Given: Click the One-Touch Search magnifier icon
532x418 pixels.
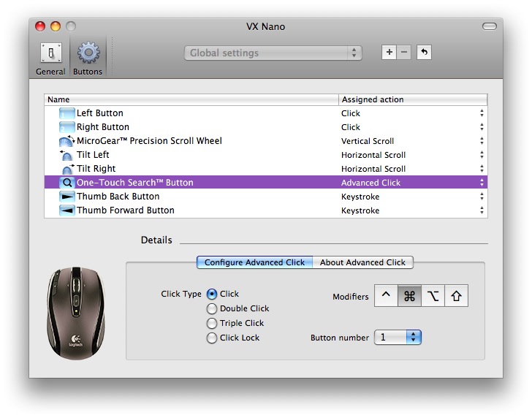Looking at the screenshot, I should coord(66,183).
